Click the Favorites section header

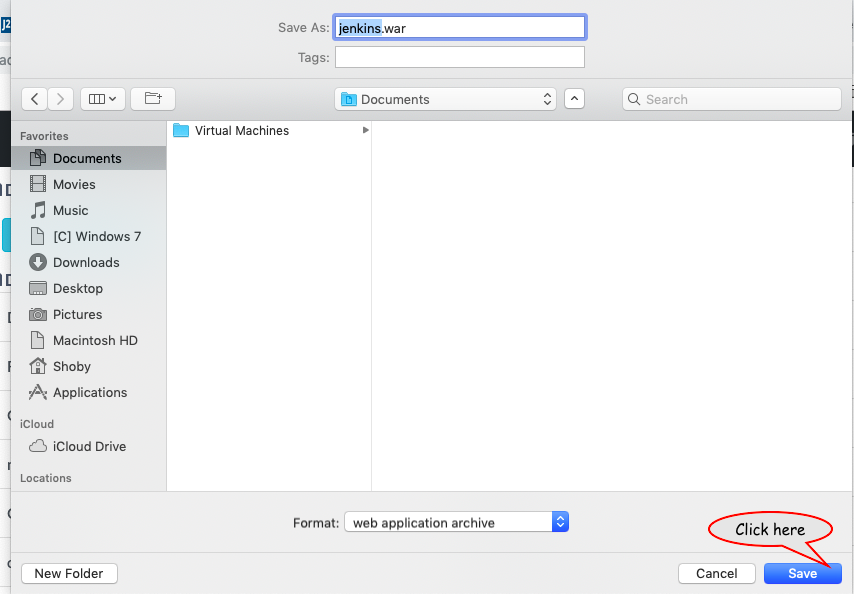(x=44, y=136)
